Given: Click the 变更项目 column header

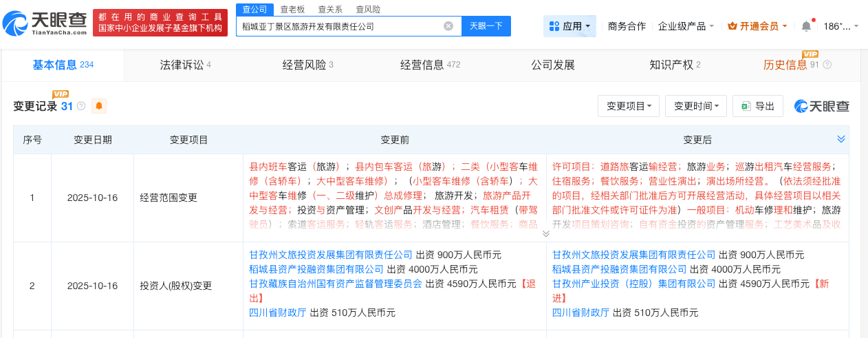Looking at the screenshot, I should [x=189, y=140].
